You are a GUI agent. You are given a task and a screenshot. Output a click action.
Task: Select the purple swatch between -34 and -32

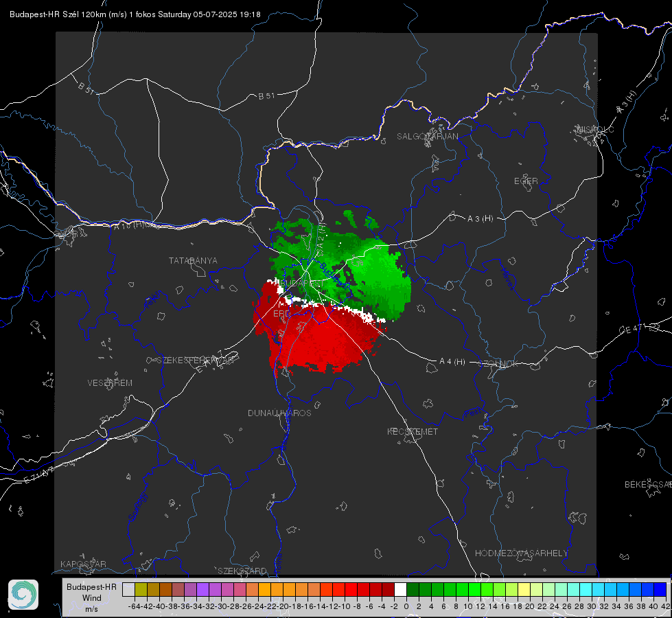(202, 589)
